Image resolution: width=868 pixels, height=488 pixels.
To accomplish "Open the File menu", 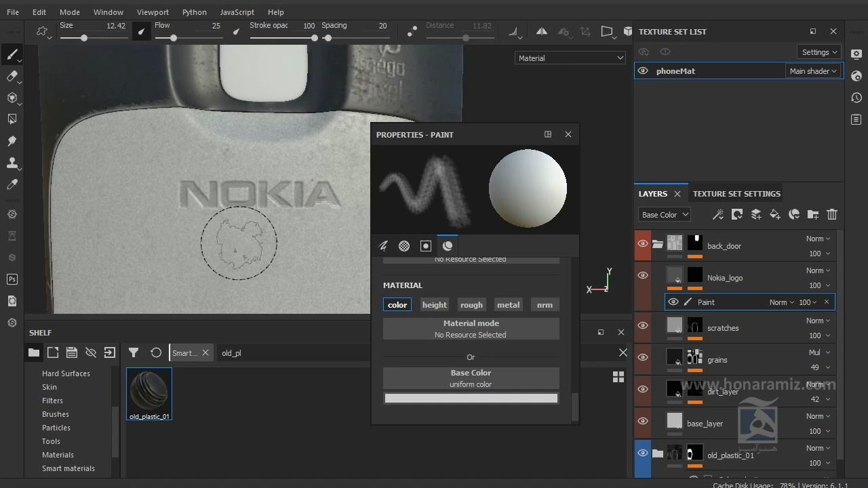I will pyautogui.click(x=13, y=12).
